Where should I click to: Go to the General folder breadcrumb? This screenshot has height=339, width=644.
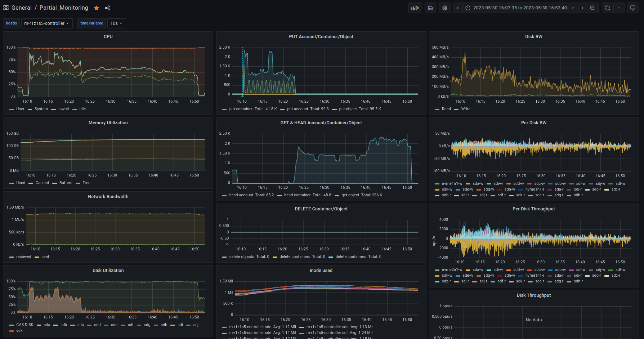tap(22, 8)
